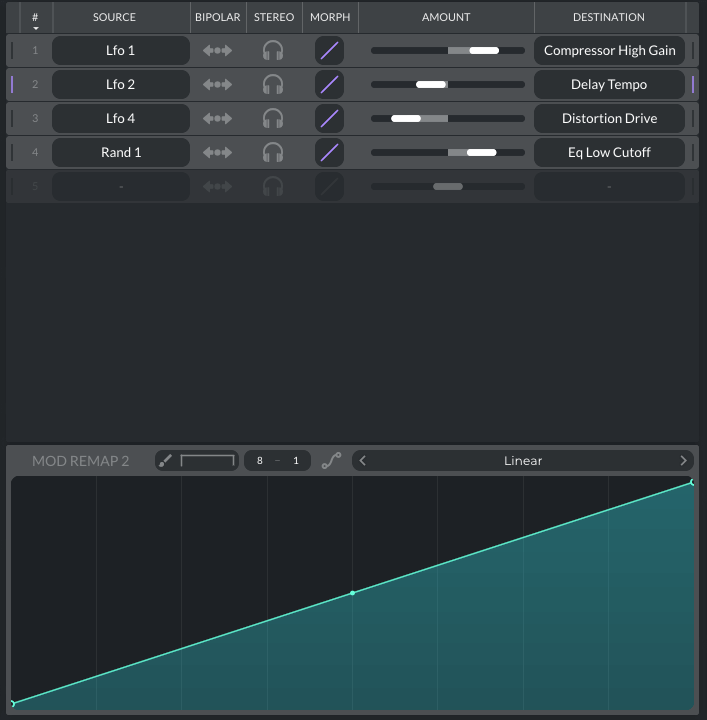Select the middle point on the remap curve

point(352,593)
